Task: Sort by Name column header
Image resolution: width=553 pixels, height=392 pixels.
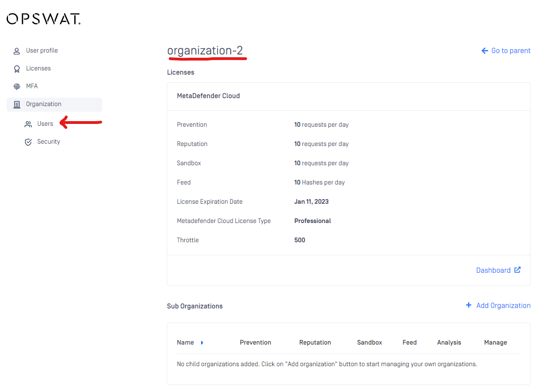Action: point(186,343)
